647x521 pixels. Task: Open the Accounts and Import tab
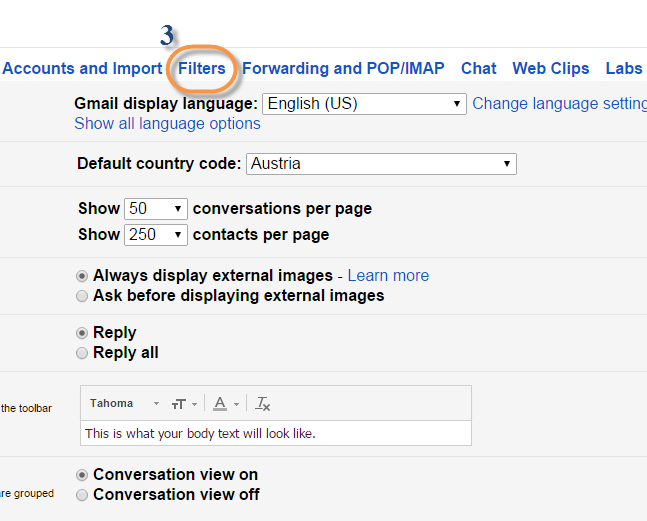82,69
